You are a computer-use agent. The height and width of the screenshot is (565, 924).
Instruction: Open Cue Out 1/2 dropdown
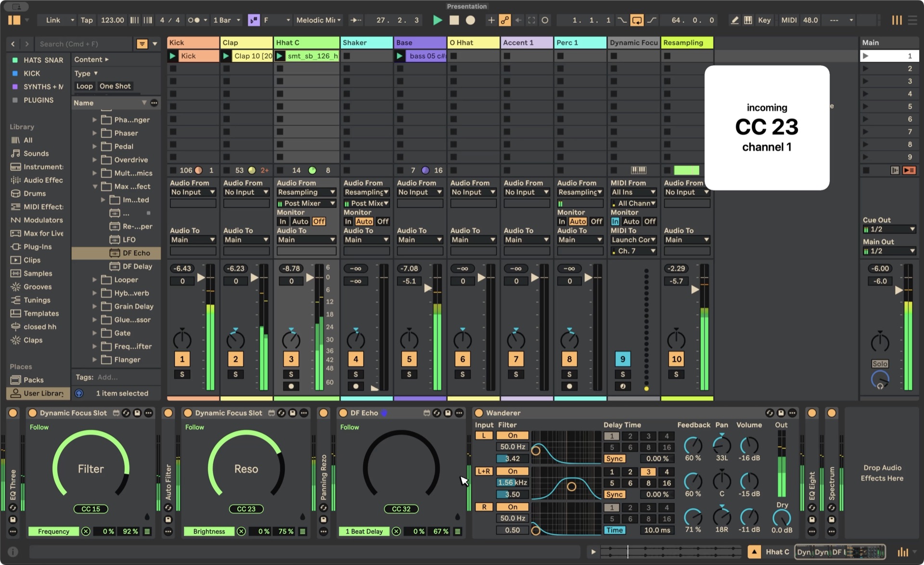[889, 229]
